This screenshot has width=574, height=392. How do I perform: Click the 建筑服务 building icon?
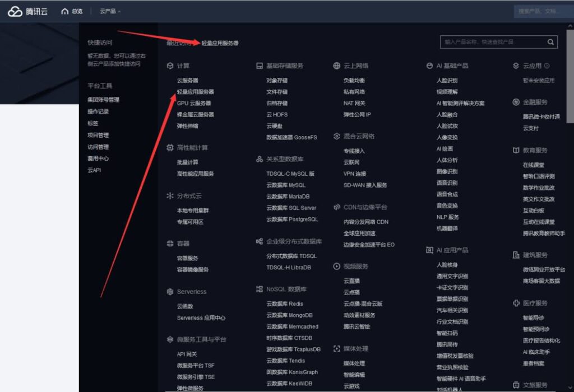tap(516, 255)
